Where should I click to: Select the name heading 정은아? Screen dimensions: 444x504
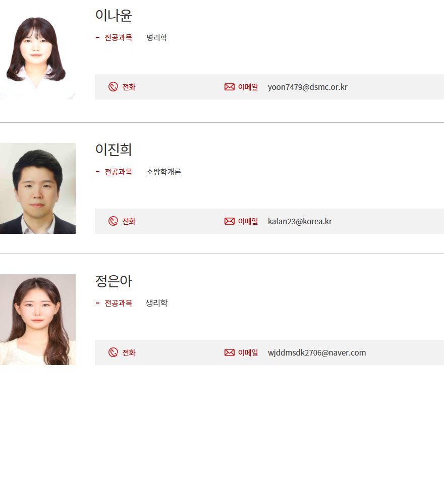tap(114, 281)
